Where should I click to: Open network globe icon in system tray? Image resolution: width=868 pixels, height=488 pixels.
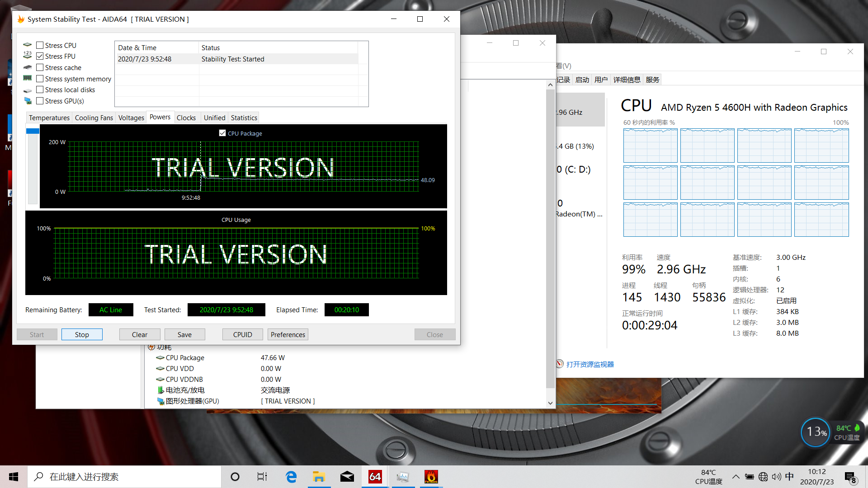(x=763, y=477)
